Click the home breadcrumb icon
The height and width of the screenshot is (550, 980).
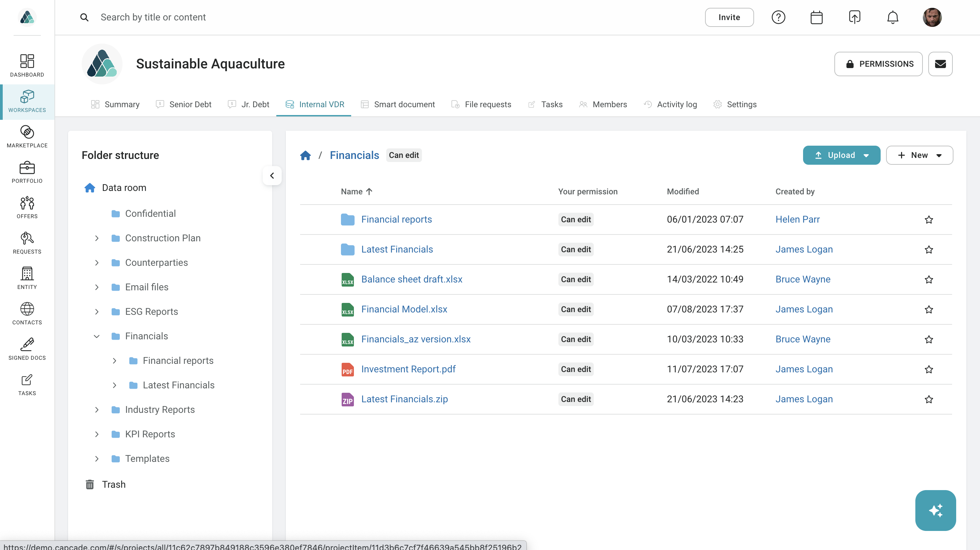pyautogui.click(x=306, y=155)
